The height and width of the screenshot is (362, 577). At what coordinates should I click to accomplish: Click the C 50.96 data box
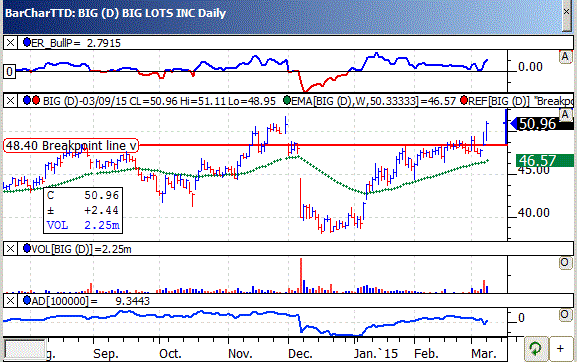tap(83, 210)
